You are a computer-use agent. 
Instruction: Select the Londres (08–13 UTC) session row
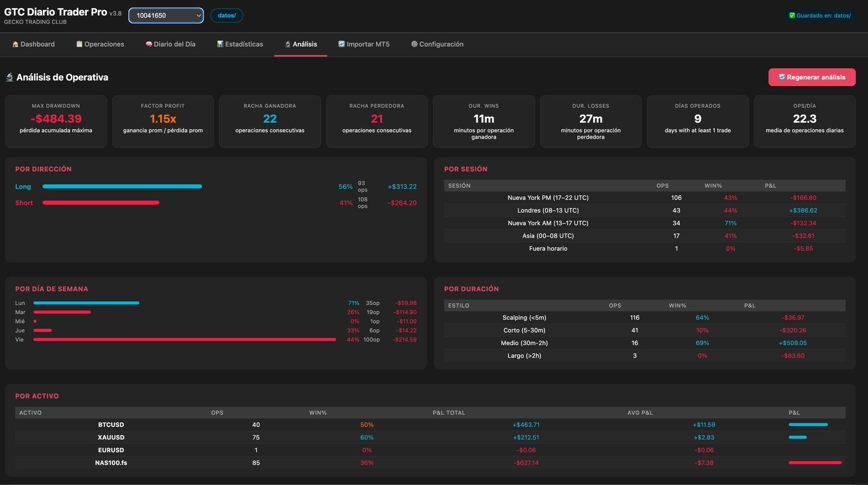pos(644,210)
